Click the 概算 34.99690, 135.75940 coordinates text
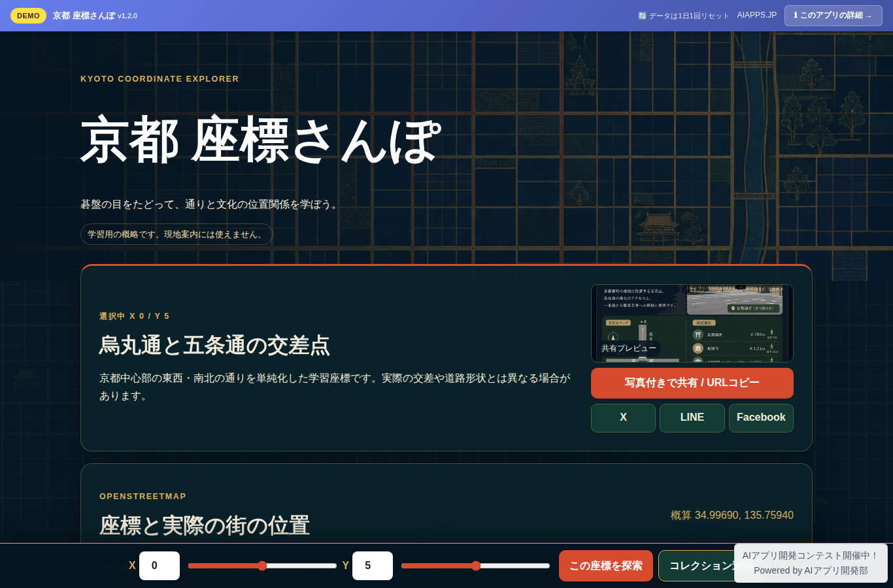Image resolution: width=893 pixels, height=588 pixels. coord(732,515)
